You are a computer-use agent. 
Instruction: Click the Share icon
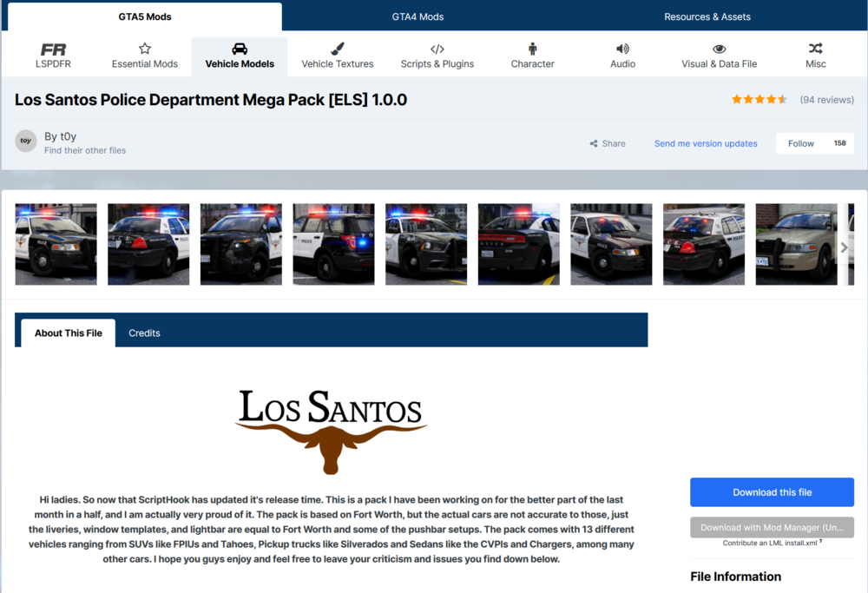point(594,143)
